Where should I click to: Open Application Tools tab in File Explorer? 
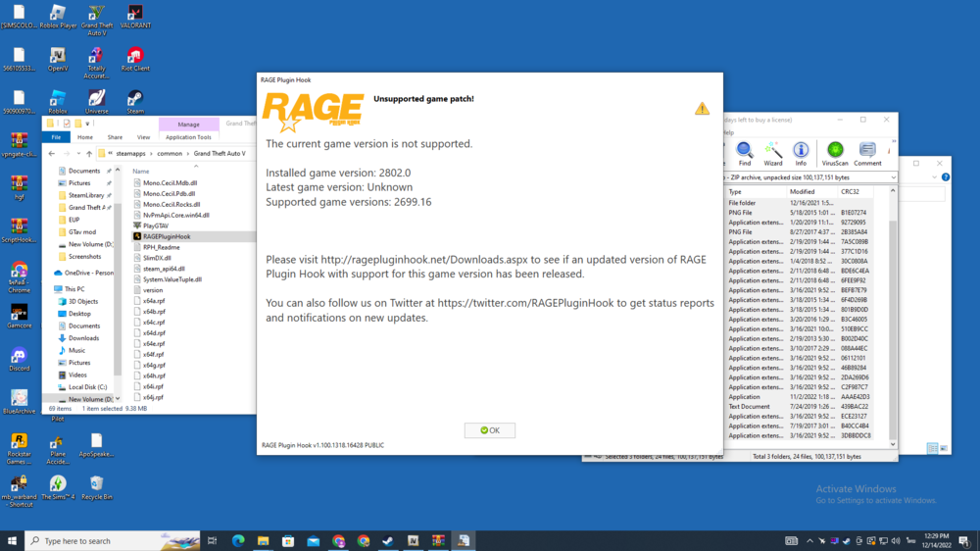(188, 137)
